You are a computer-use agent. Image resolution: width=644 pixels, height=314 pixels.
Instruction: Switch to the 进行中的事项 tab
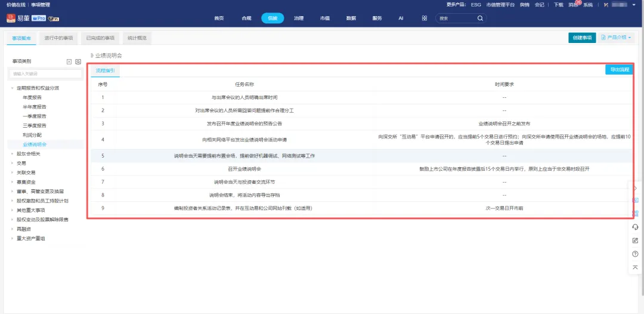(58, 38)
